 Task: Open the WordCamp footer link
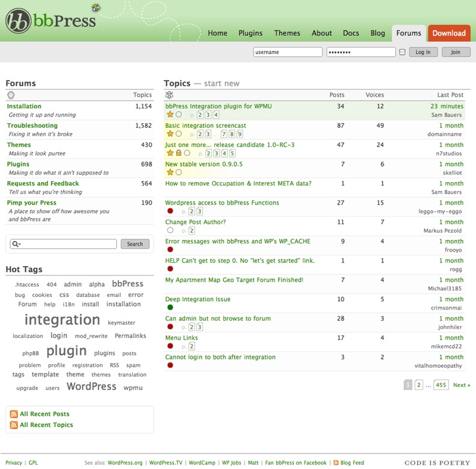coord(202,462)
